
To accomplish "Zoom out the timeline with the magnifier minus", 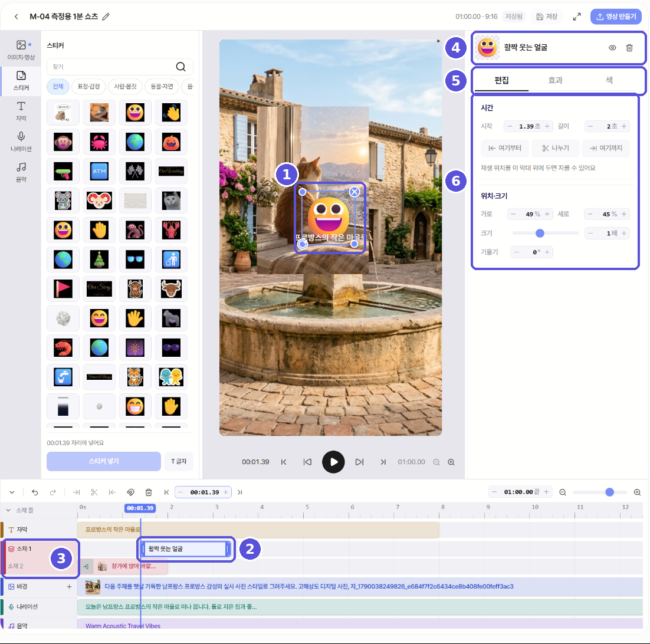I will (563, 492).
